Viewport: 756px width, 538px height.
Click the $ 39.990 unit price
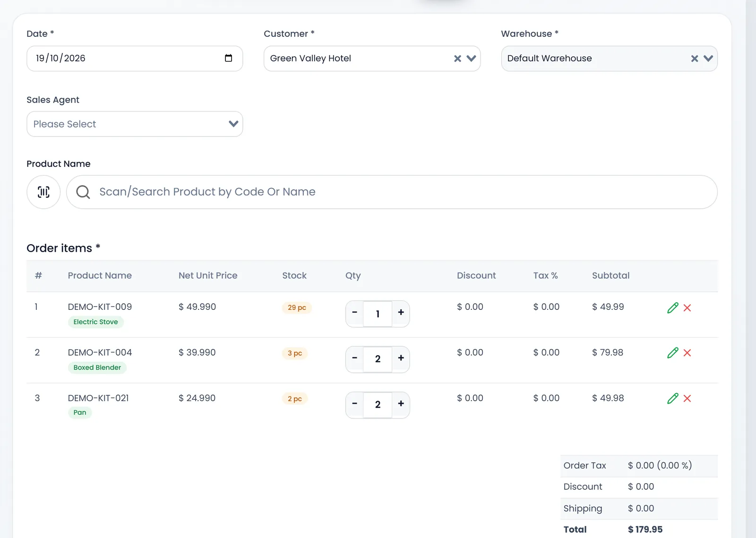(x=197, y=352)
